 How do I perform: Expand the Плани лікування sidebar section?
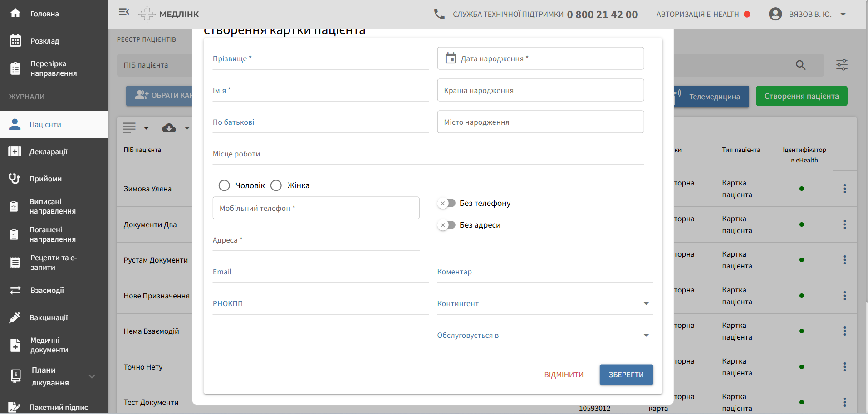pos(92,376)
